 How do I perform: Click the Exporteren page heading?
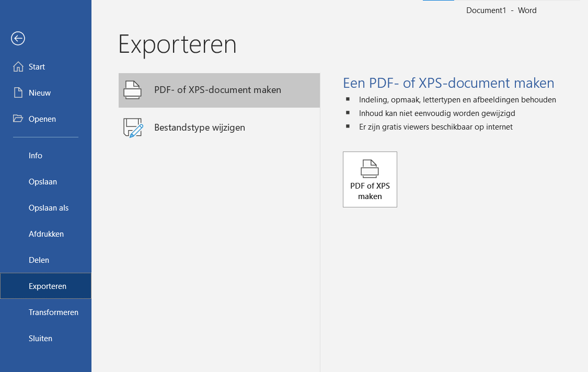click(x=177, y=44)
